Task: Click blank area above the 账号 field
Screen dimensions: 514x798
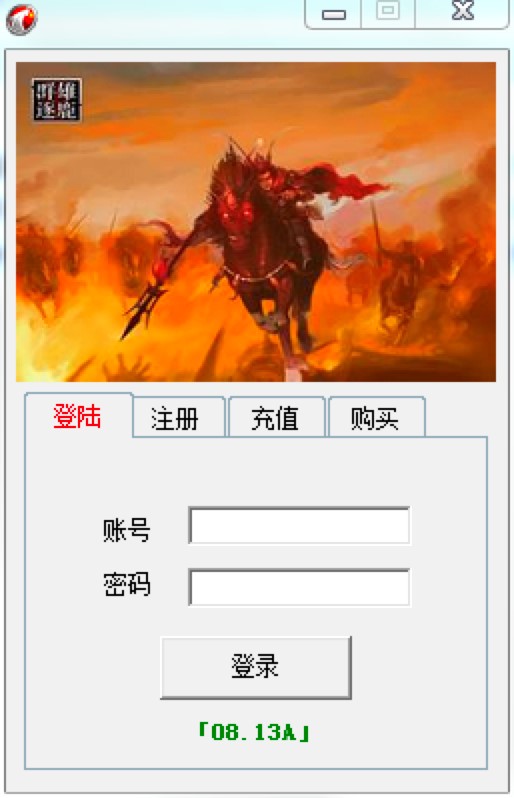Action: coord(256,471)
